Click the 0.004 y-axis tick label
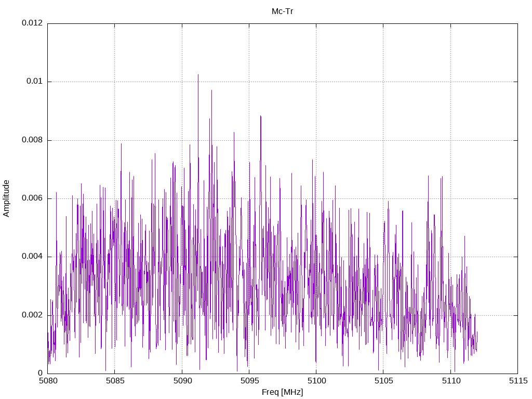Viewport: 532px width, 399px height. [x=32, y=257]
